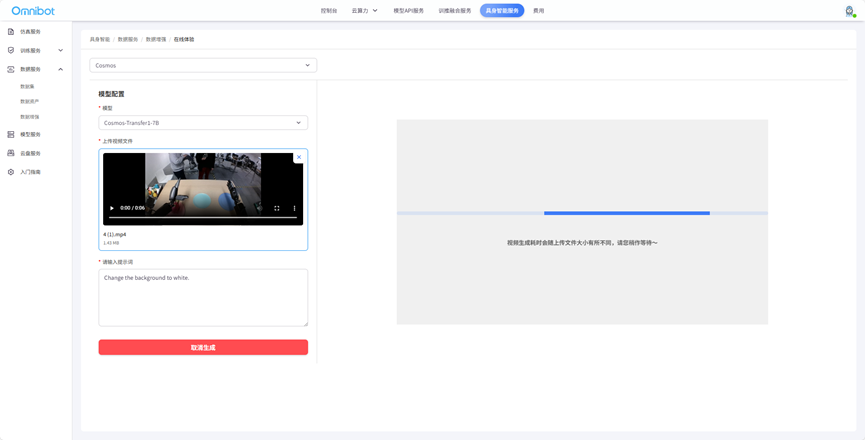Click the 取消生成 red button

[203, 347]
